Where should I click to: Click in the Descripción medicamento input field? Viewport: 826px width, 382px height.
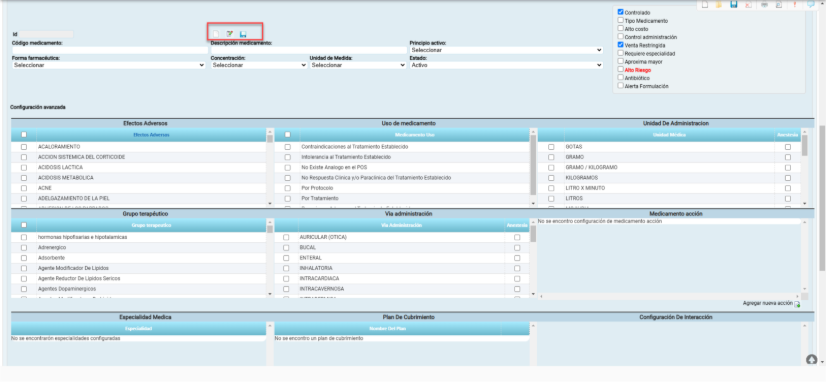coord(309,50)
